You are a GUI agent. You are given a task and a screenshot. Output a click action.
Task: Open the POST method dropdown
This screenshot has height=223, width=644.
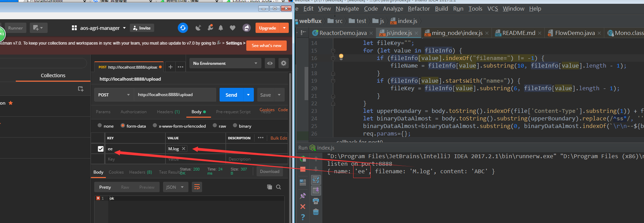click(114, 95)
